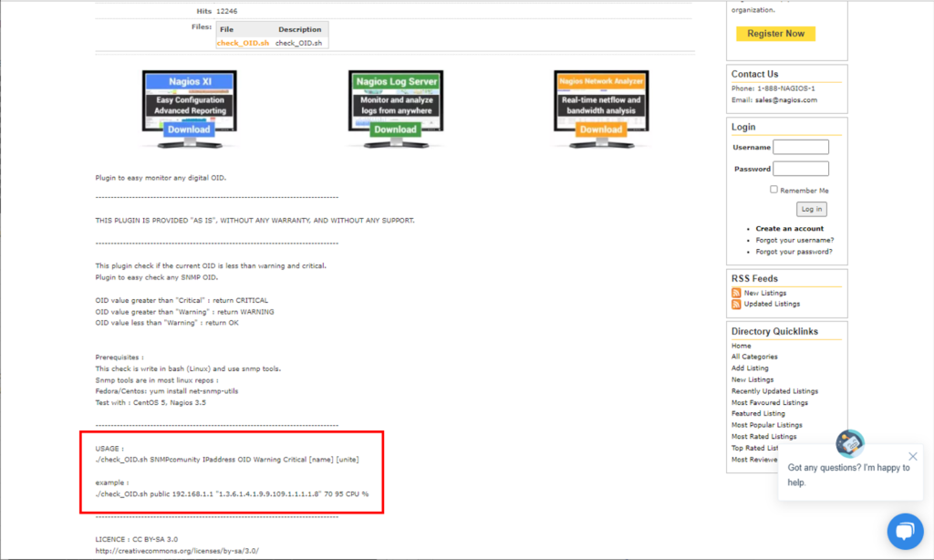Image resolution: width=934 pixels, height=560 pixels.
Task: Open the Nagios Network Analyzer banner title
Action: (x=601, y=81)
